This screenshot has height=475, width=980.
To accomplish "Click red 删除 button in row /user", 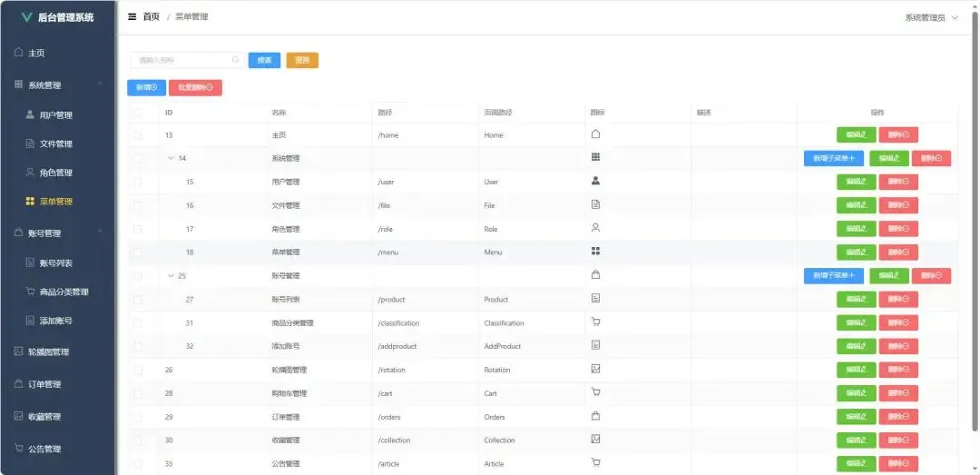I will click(x=898, y=182).
